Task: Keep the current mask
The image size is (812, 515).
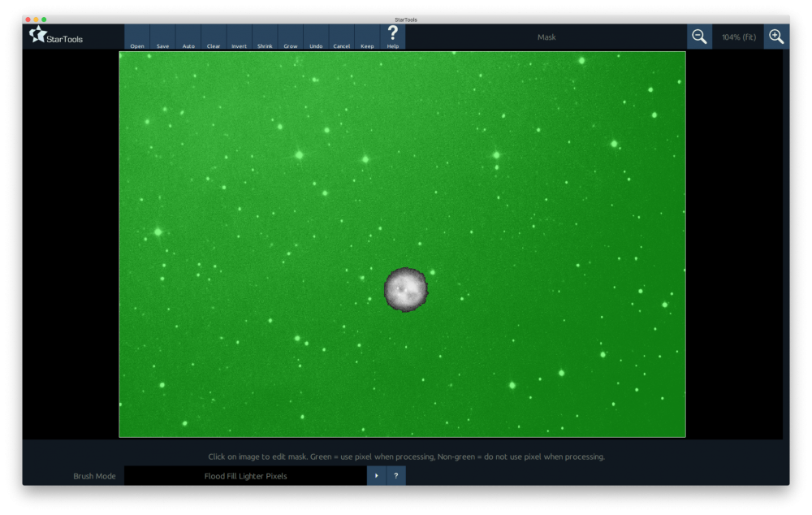Action: [x=367, y=37]
